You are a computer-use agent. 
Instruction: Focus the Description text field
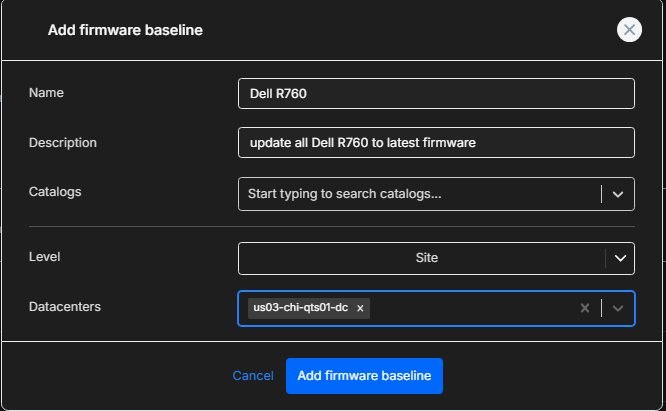pyautogui.click(x=436, y=143)
